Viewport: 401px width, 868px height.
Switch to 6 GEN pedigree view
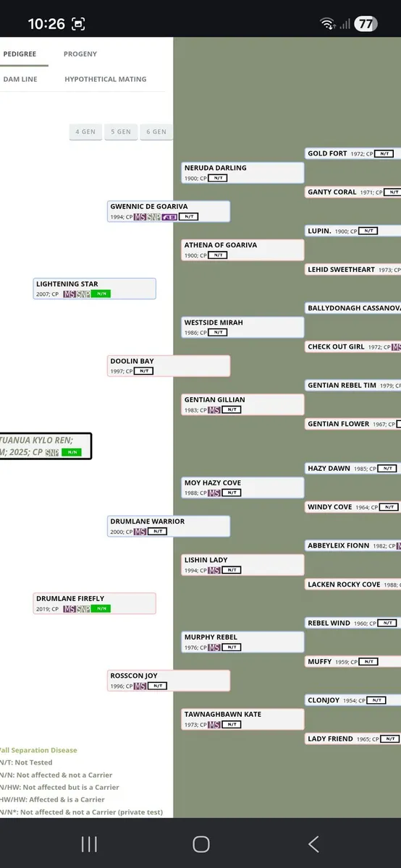click(x=156, y=132)
